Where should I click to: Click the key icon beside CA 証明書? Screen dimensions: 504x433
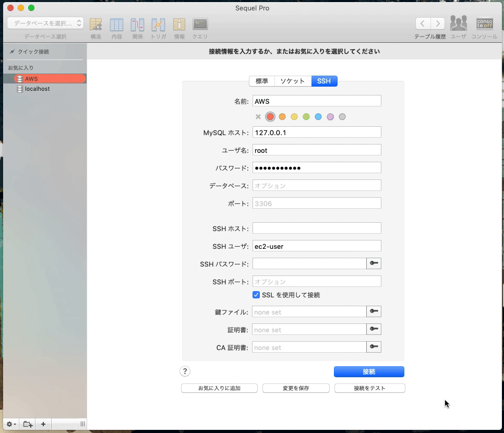(x=374, y=346)
